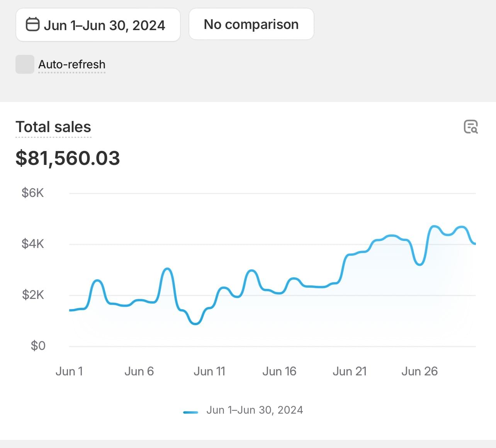This screenshot has width=496, height=448.
Task: Click the $0 y-axis label
Action: pos(38,346)
